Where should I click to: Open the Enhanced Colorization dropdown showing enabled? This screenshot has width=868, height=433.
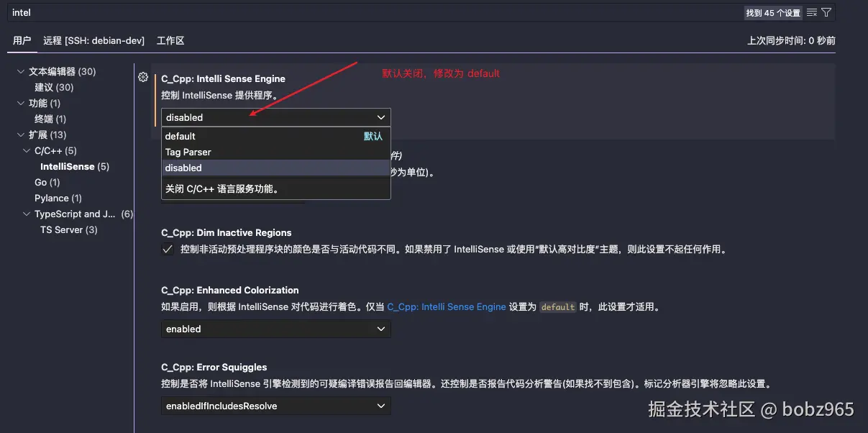276,329
